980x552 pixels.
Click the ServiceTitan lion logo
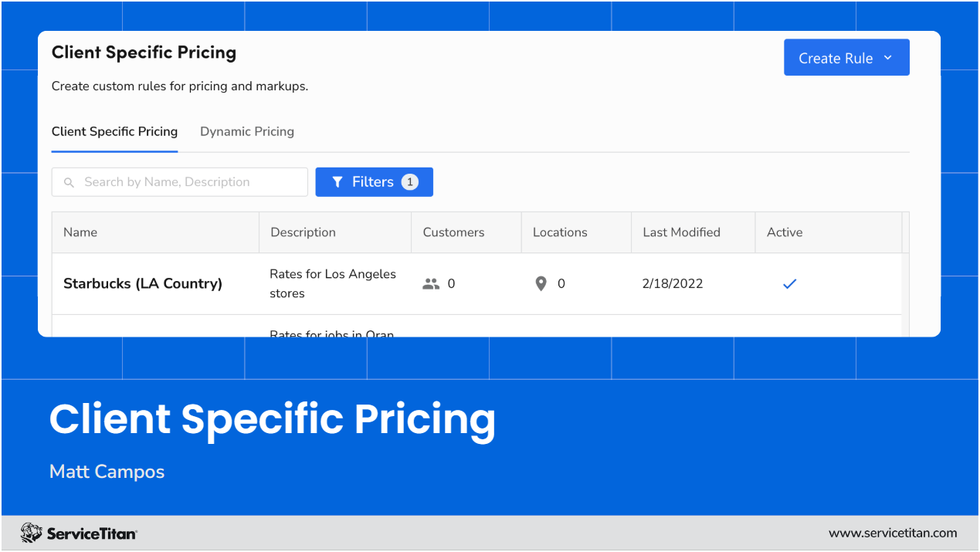click(x=32, y=532)
